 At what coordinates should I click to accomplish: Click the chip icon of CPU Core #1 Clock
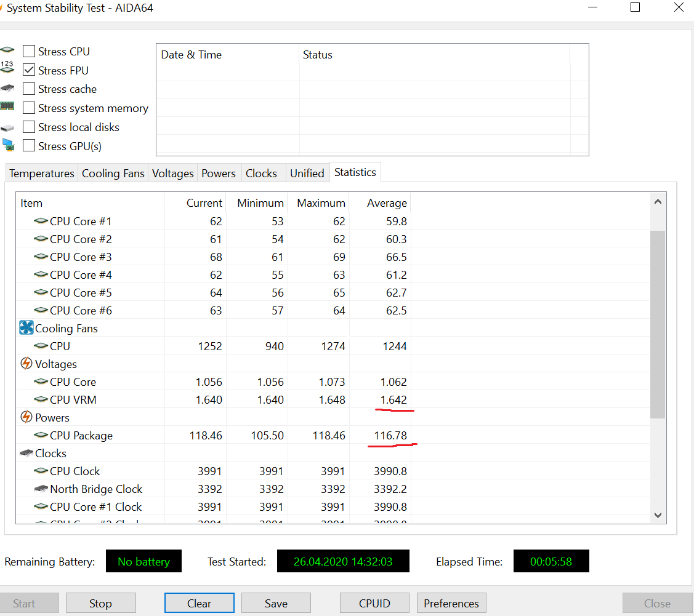(x=41, y=506)
